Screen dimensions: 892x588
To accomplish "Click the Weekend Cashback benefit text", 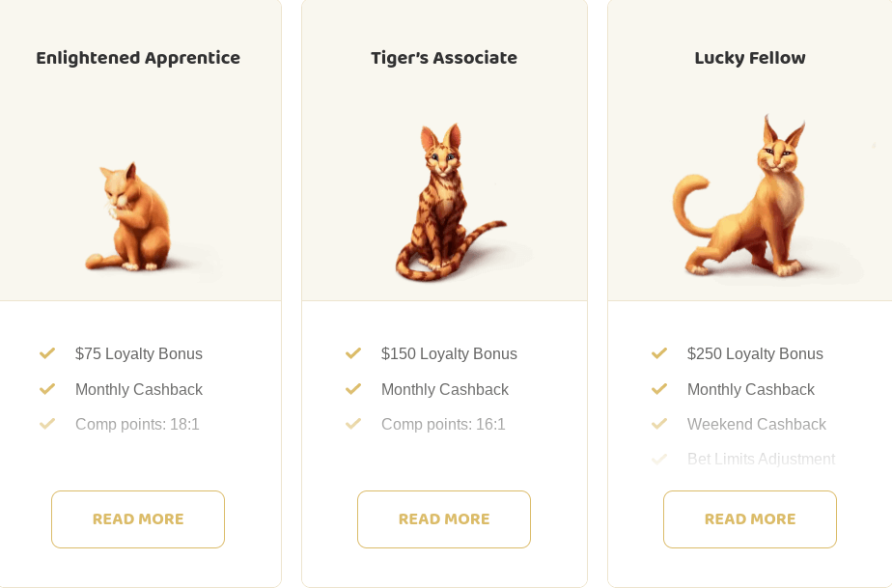I will [757, 425].
